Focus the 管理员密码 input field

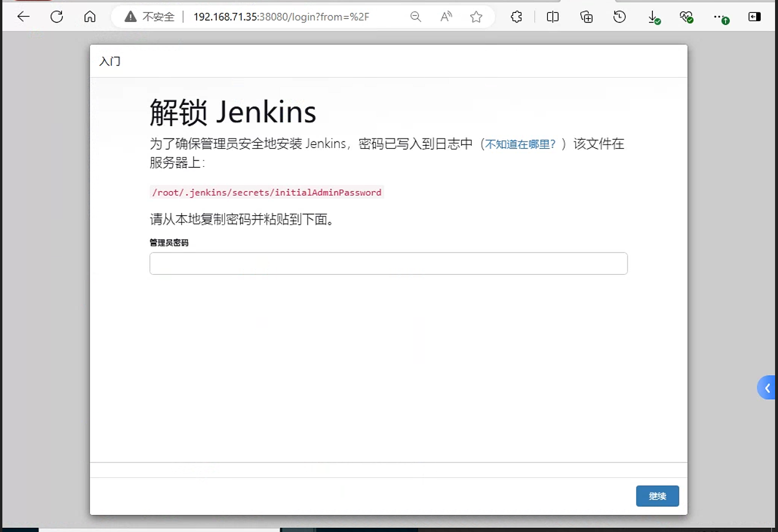389,264
